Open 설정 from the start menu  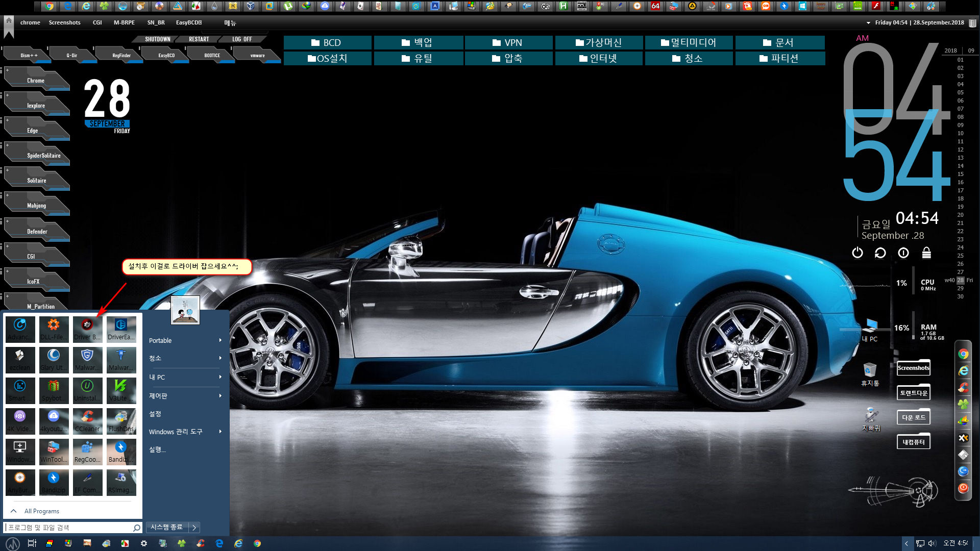tap(155, 414)
